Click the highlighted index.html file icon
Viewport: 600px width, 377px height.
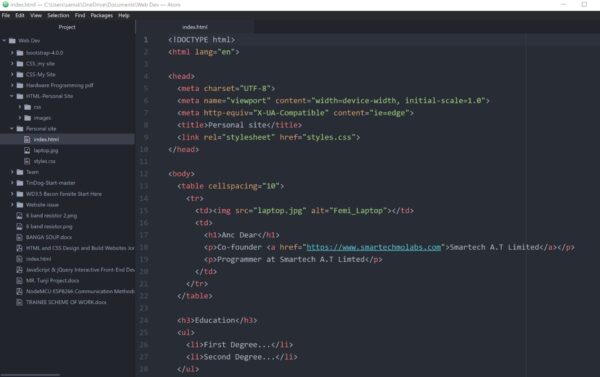pos(27,140)
